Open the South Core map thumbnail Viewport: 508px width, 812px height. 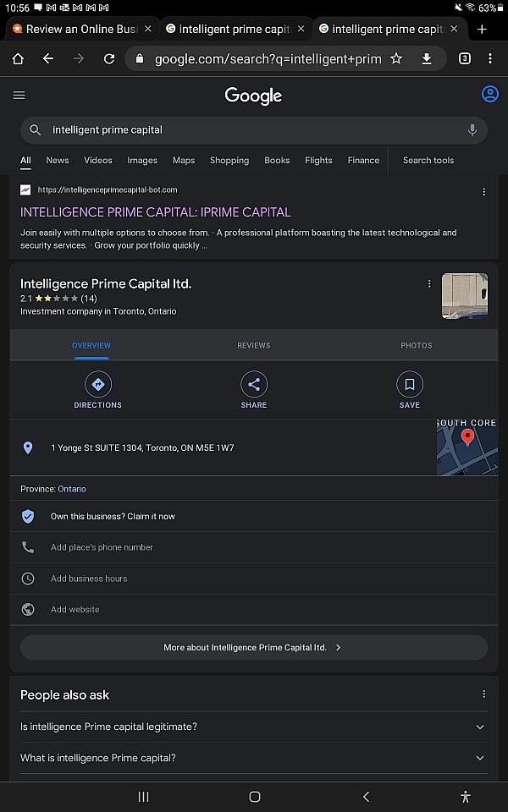[467, 447]
